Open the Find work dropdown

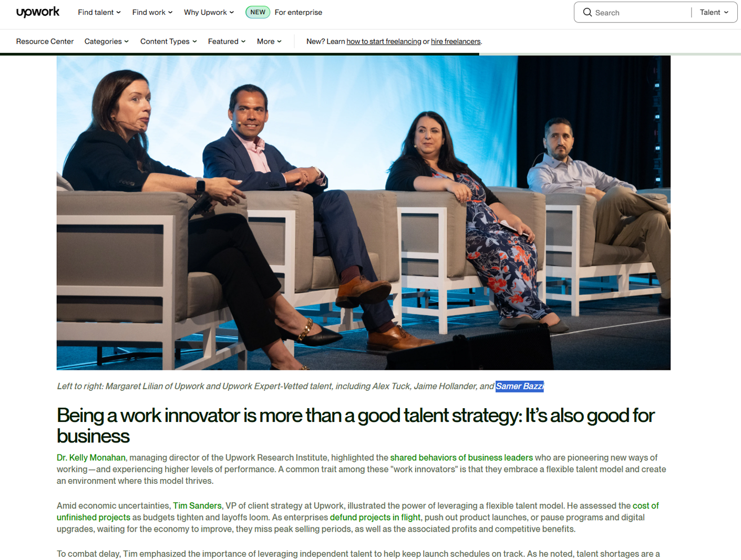point(152,12)
